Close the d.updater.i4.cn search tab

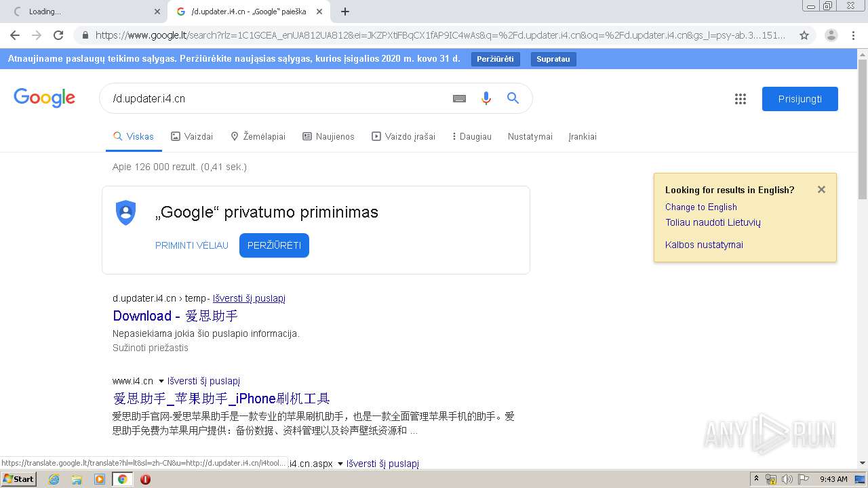pos(319,12)
